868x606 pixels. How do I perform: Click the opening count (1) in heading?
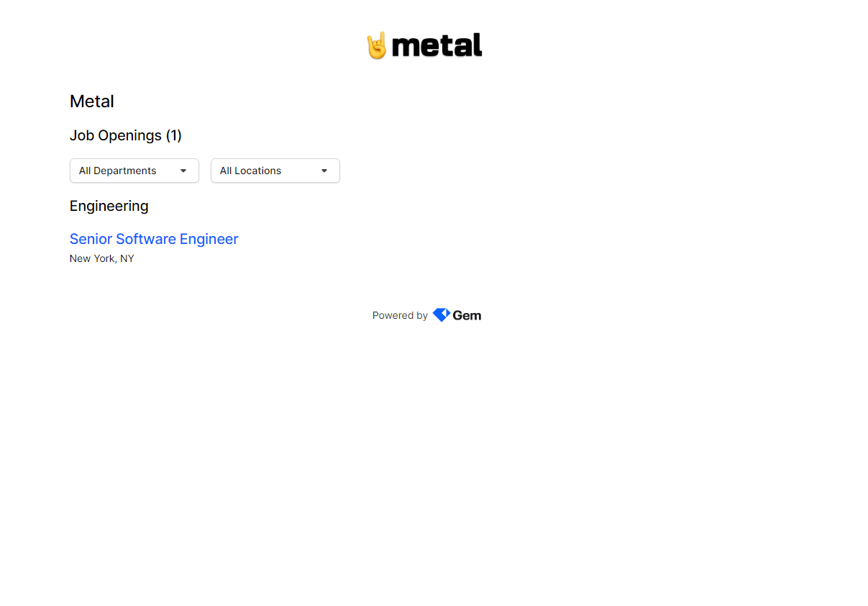(174, 135)
